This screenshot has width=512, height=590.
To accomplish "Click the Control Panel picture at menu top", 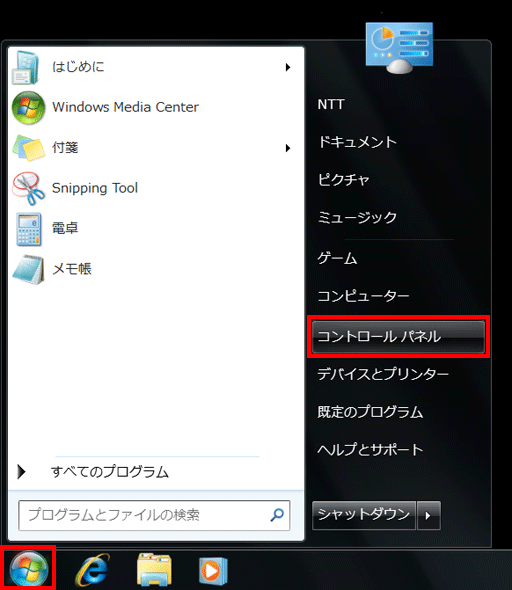I will (399, 47).
